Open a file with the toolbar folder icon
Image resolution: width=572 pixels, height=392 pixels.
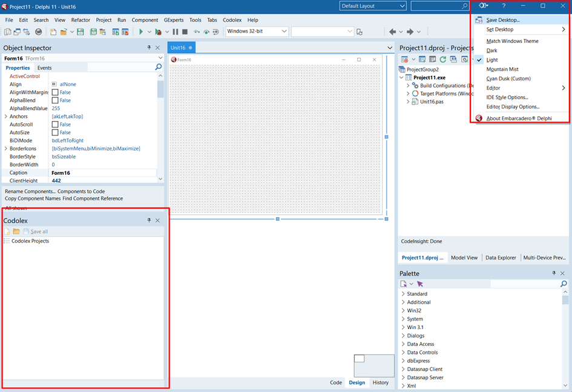pos(64,31)
